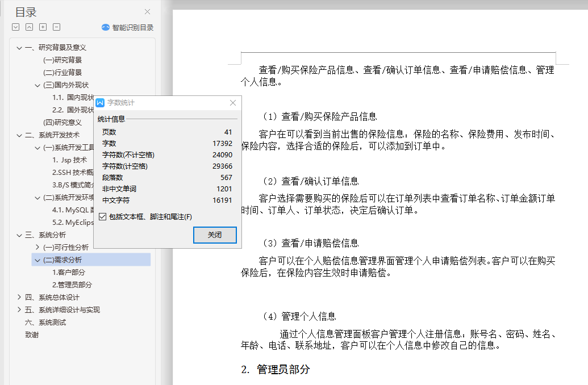Run 智能识别目录 smart outline detection

point(133,27)
